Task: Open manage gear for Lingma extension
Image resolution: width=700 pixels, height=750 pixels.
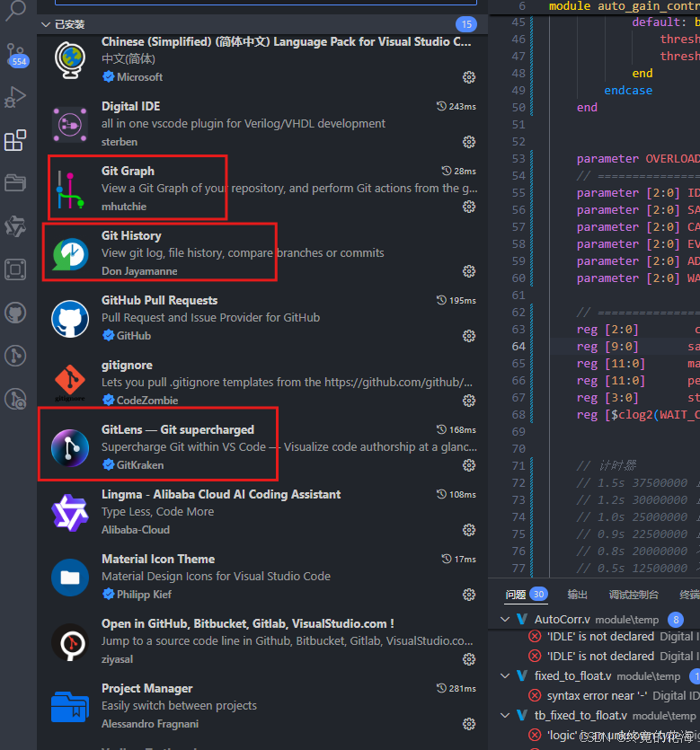Action: pyautogui.click(x=469, y=530)
